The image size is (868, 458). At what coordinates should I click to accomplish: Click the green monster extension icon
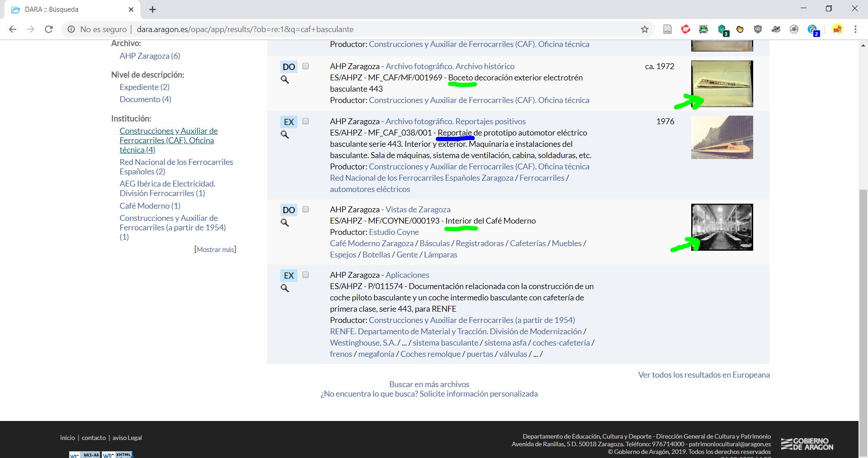tap(703, 29)
